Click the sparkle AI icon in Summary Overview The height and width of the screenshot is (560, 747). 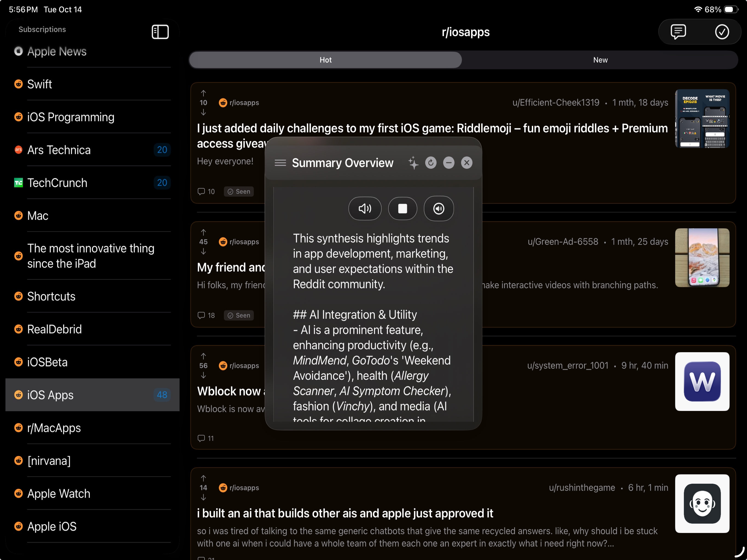coord(413,163)
